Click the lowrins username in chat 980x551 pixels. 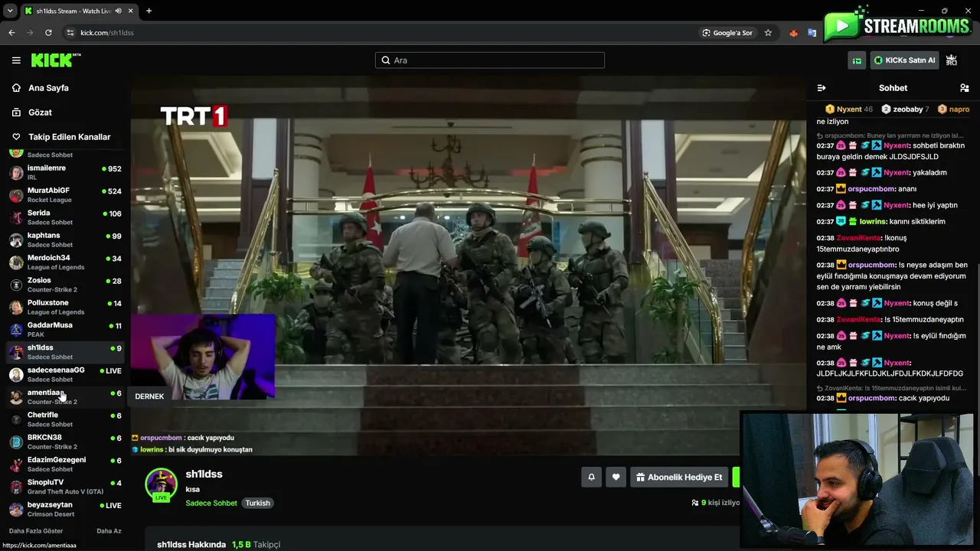872,222
